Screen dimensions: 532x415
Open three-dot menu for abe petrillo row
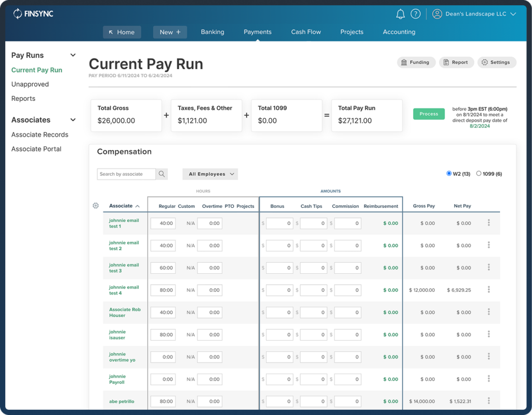point(488,401)
